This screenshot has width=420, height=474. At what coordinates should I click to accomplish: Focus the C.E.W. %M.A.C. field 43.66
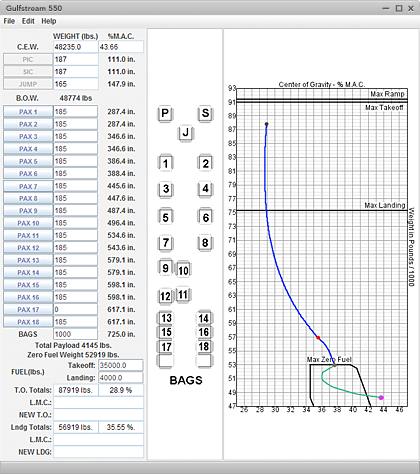pos(121,47)
